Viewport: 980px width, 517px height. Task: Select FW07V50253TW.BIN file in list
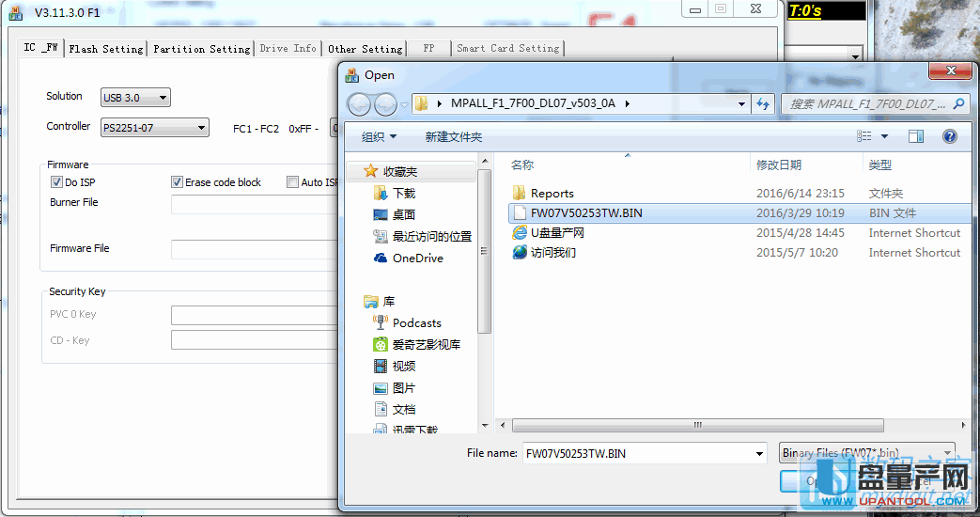coord(585,212)
